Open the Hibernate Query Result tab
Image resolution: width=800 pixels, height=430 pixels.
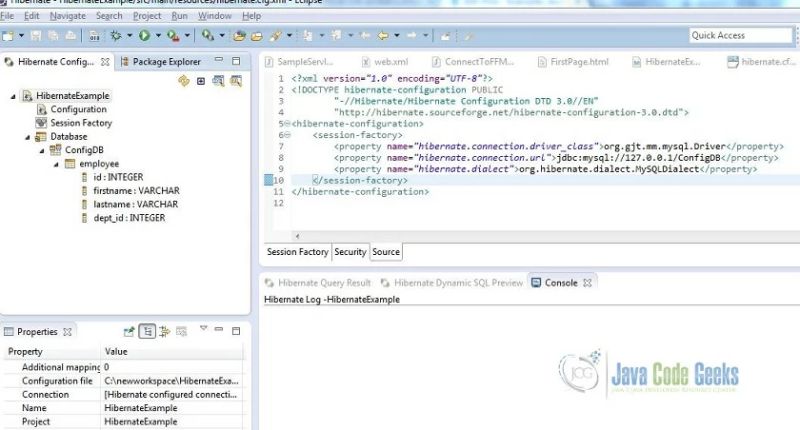[x=318, y=283]
